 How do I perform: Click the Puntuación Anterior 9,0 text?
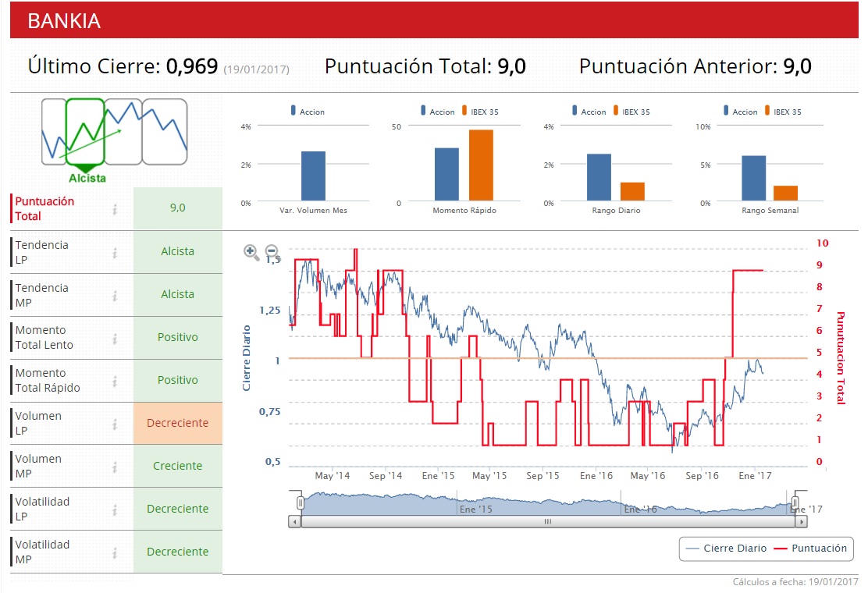click(x=695, y=66)
